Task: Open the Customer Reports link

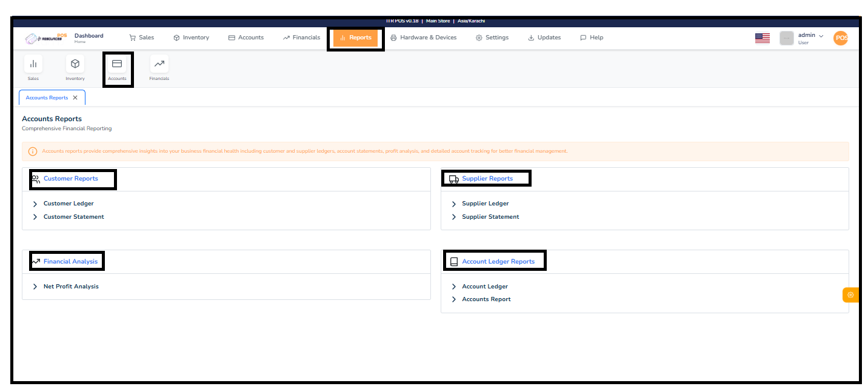Action: pyautogui.click(x=70, y=178)
